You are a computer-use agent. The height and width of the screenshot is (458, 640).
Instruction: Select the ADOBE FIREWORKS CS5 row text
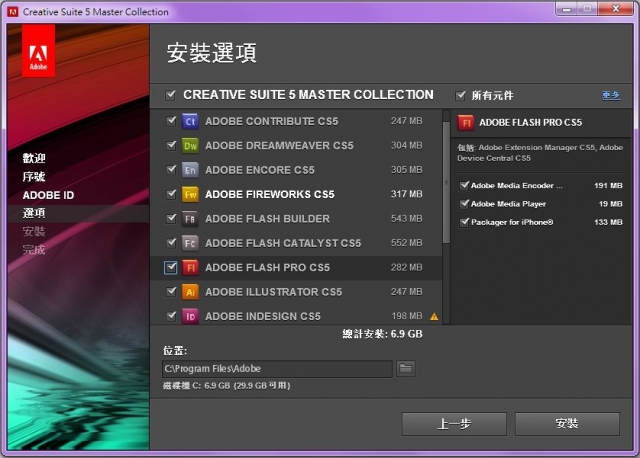[270, 194]
